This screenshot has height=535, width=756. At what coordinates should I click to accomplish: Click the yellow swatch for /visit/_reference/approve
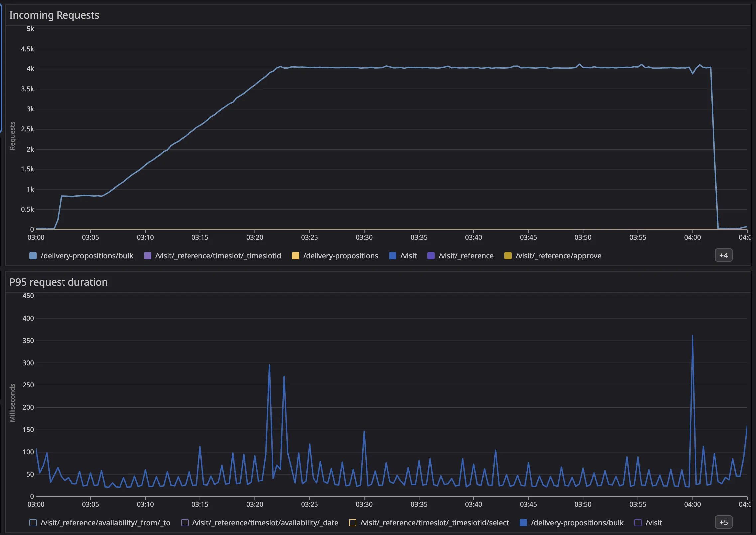pyautogui.click(x=508, y=256)
